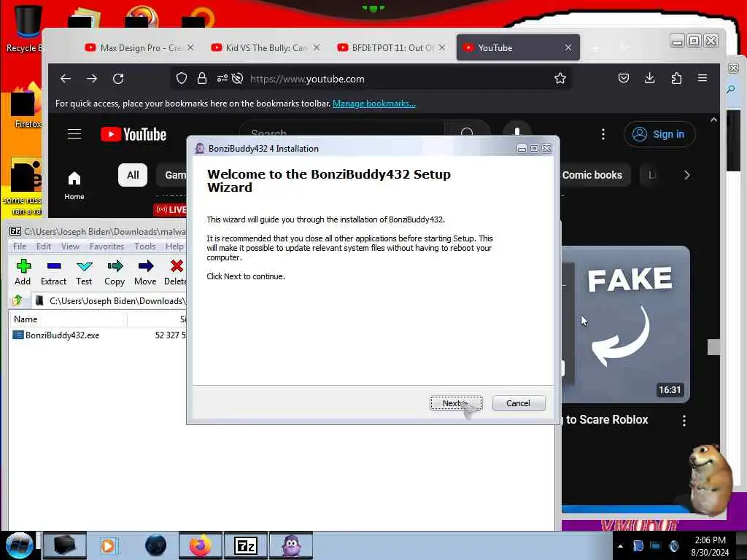Image resolution: width=747 pixels, height=560 pixels.
Task: Select BonziBuddy432.exe in 7-Zip list
Action: coord(63,335)
